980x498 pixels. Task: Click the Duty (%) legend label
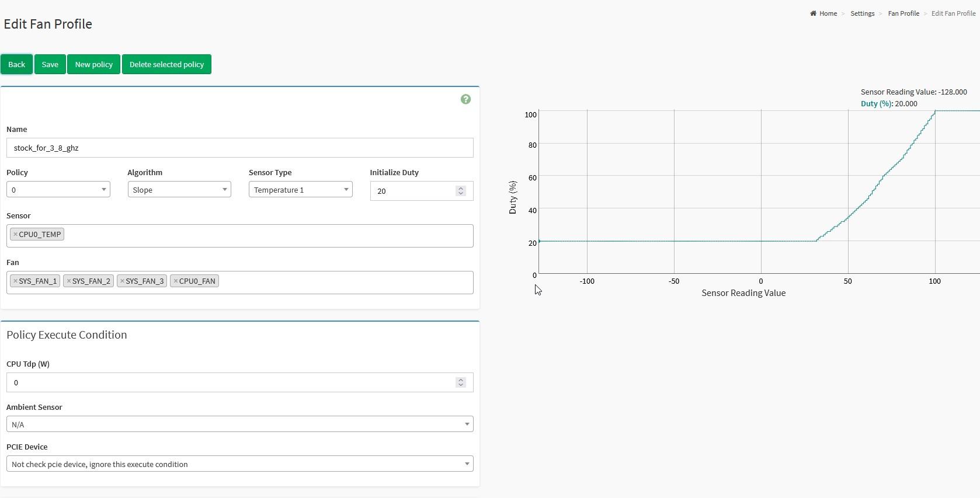tap(877, 103)
